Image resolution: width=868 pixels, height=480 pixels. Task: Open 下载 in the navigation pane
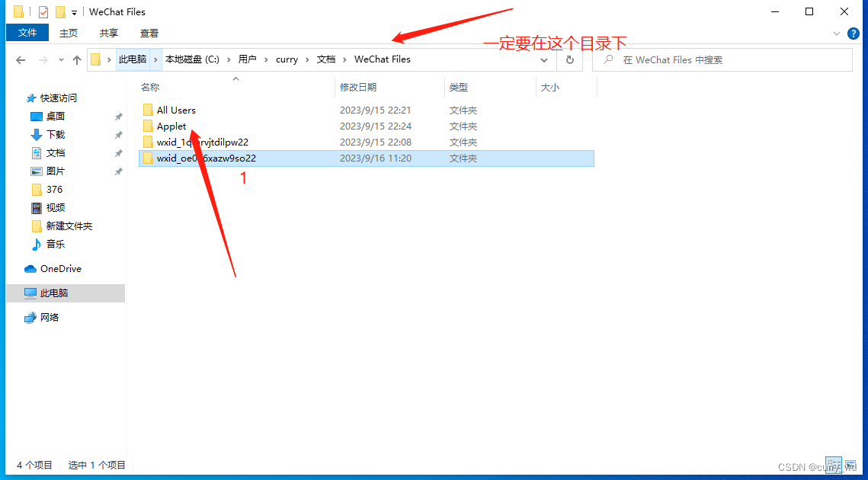point(56,135)
